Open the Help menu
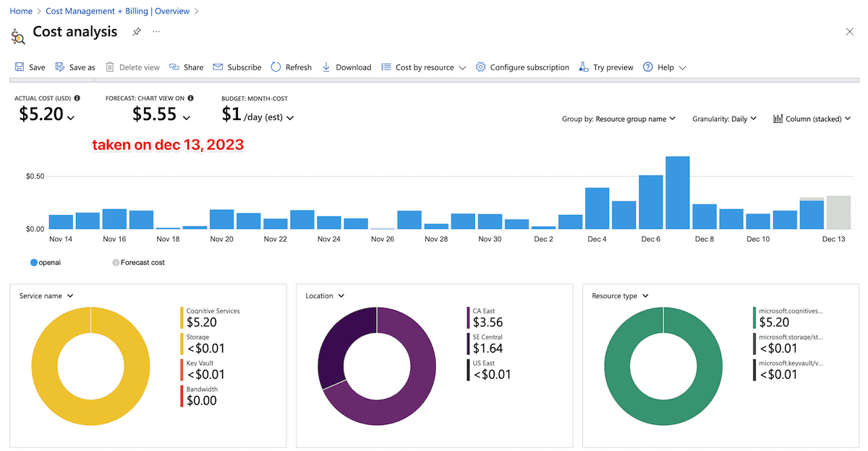The height and width of the screenshot is (451, 868). 665,67
